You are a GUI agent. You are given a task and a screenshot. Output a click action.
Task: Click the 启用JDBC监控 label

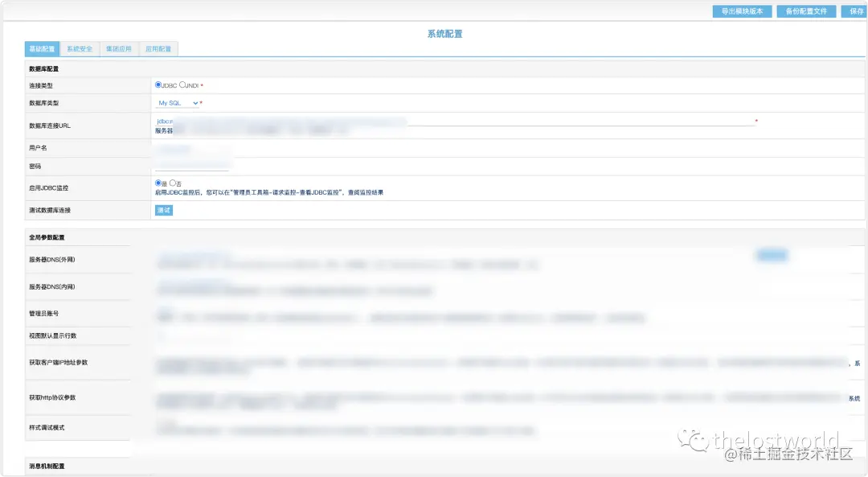pos(49,187)
